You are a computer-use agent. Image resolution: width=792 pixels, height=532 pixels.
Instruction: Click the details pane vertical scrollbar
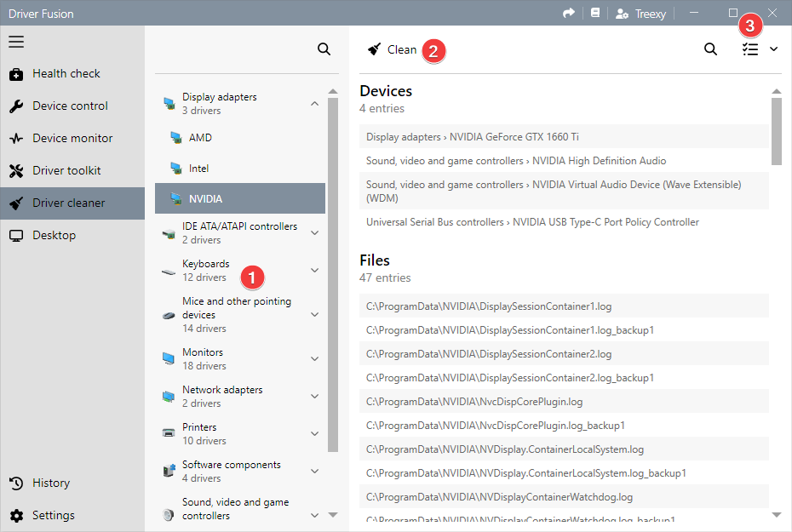tap(777, 131)
